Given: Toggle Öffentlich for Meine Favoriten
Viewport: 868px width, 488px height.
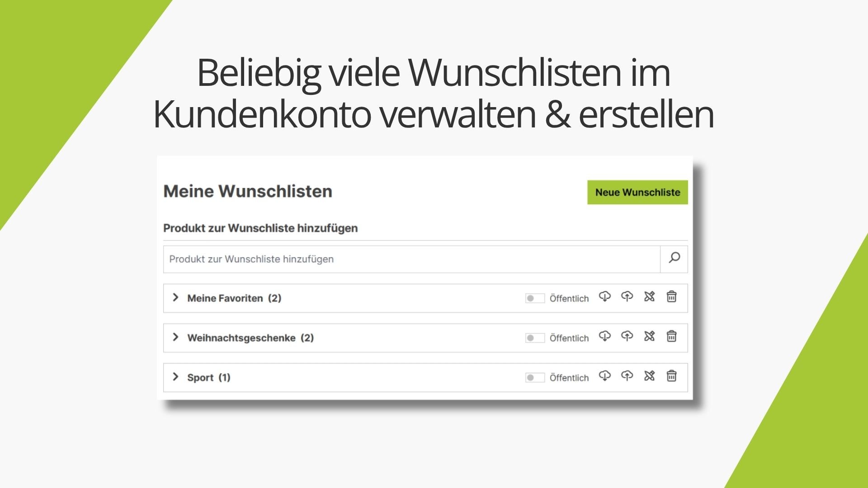Looking at the screenshot, I should coord(535,298).
